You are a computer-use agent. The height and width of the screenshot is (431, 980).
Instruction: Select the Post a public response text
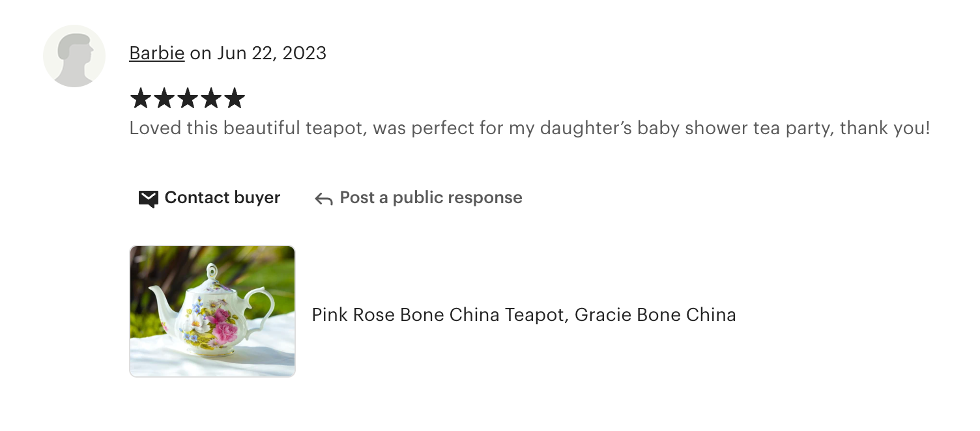click(x=431, y=198)
